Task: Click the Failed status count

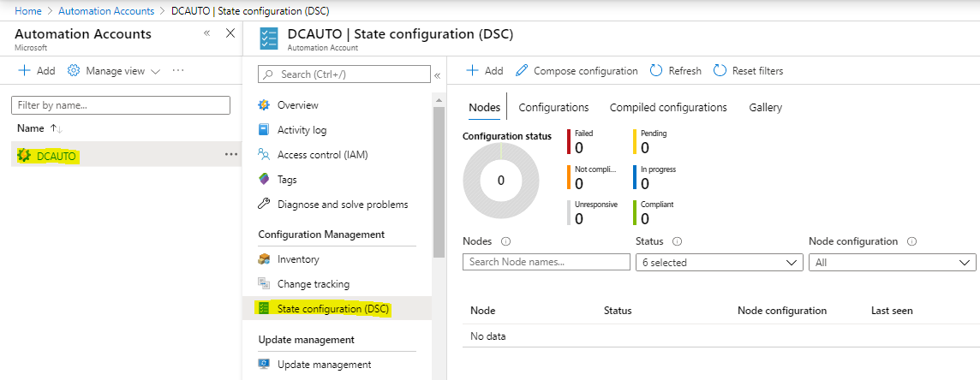Action: pos(579,147)
